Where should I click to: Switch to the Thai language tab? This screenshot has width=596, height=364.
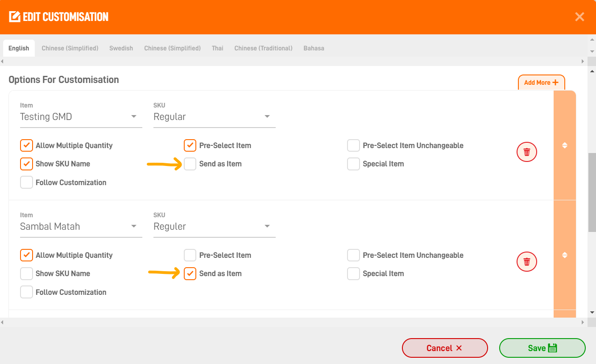pyautogui.click(x=218, y=48)
